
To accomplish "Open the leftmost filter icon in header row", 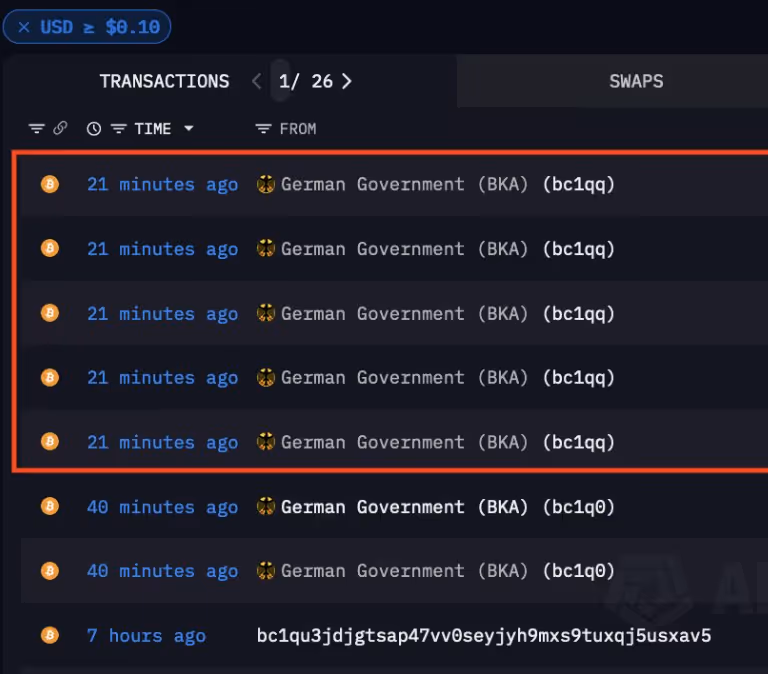I will [37, 129].
